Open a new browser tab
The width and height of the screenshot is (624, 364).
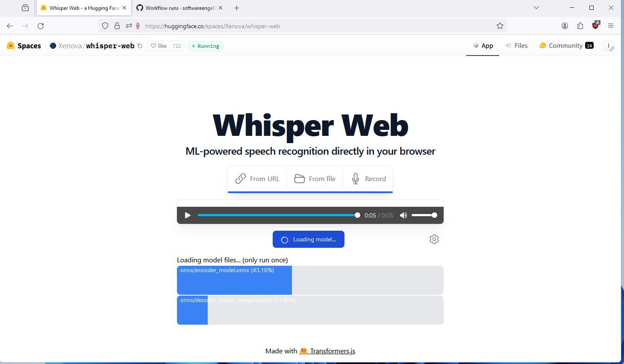pyautogui.click(x=236, y=8)
